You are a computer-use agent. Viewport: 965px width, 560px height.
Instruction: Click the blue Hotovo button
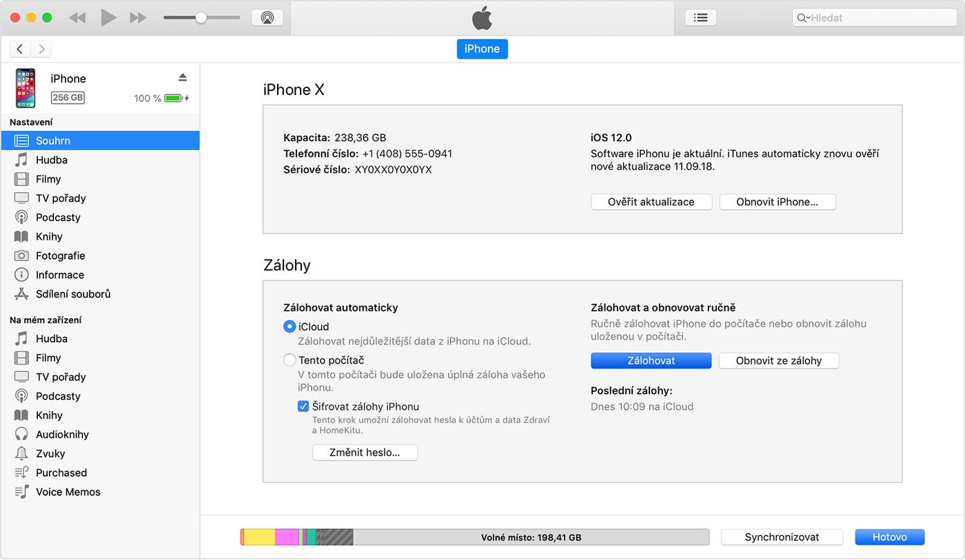890,537
